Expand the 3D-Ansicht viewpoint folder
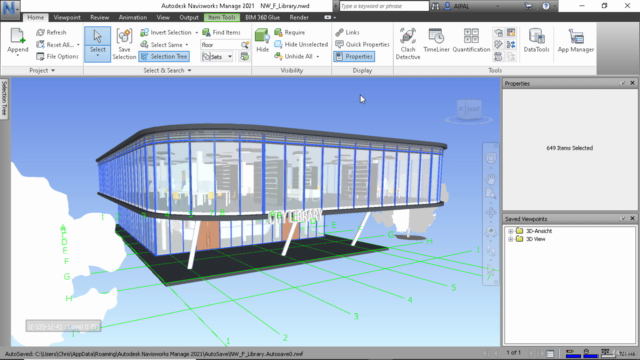 [510, 231]
